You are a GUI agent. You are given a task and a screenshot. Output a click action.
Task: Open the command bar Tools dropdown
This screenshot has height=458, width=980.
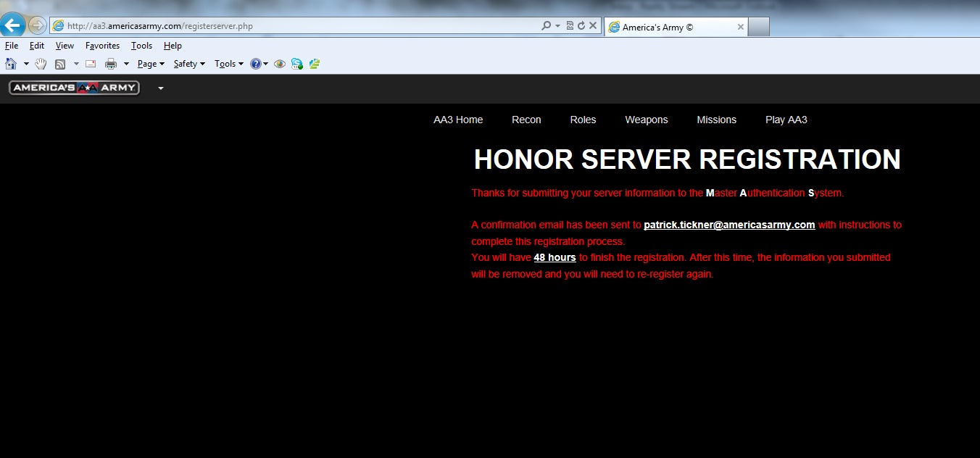point(229,64)
